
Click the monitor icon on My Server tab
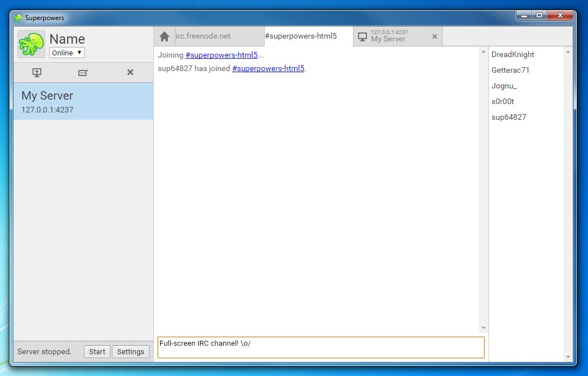click(362, 37)
